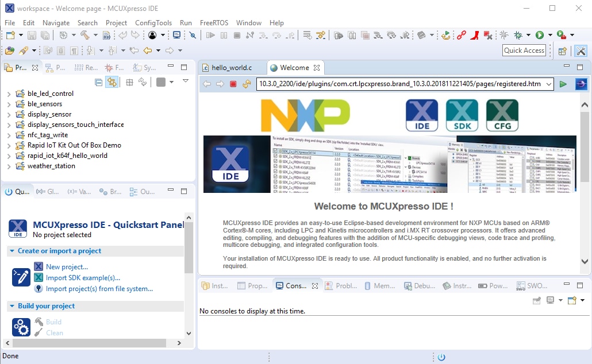This screenshot has height=364, width=592.
Task: Click the 'Import SDK example(s)...' link
Action: click(83, 278)
